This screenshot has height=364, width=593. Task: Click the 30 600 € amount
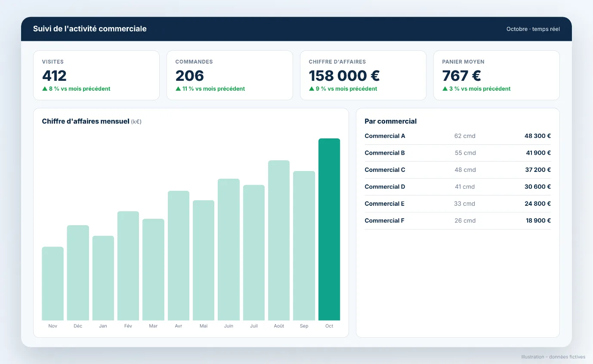(x=538, y=187)
